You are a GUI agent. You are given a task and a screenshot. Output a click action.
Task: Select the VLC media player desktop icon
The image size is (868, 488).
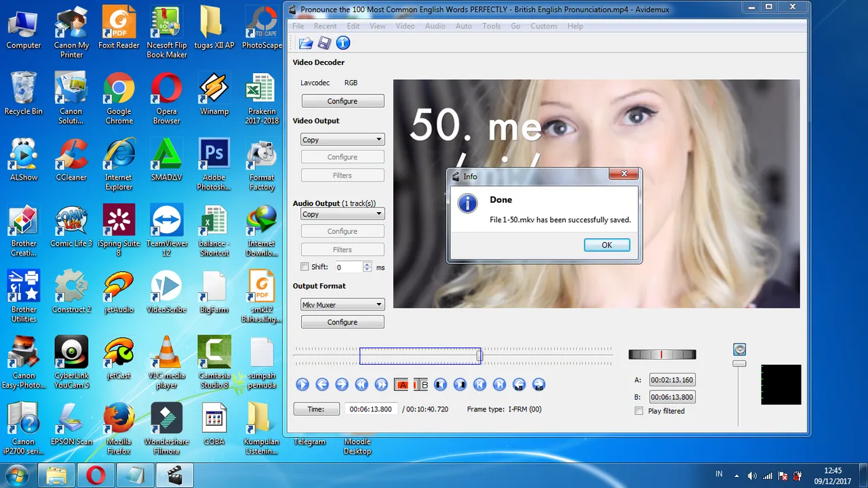(166, 363)
